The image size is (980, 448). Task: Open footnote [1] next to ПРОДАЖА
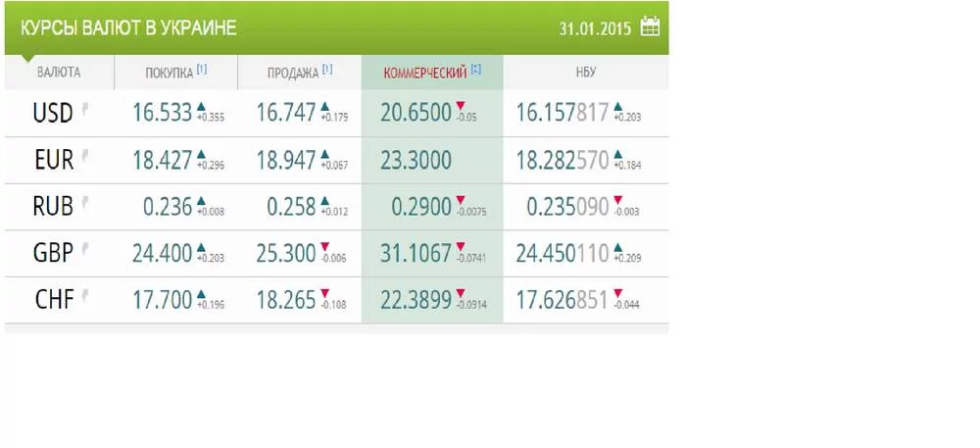pos(328,70)
